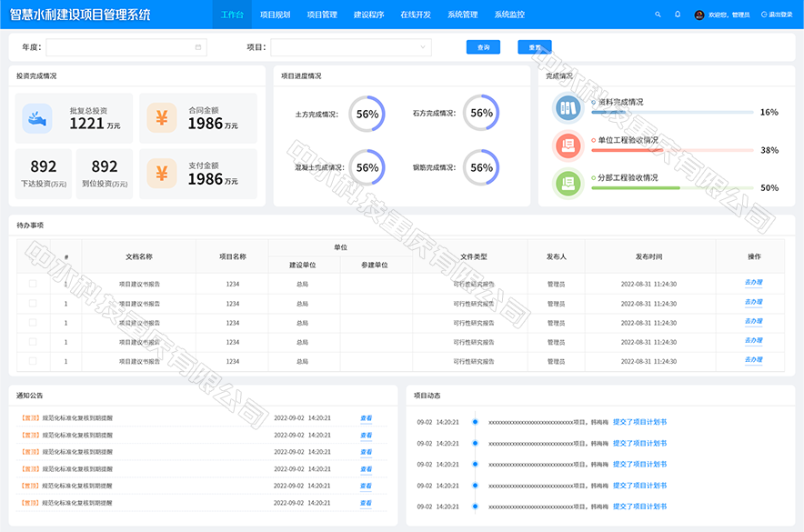The width and height of the screenshot is (804, 532).
Task: Click the 批复总投资 hand-water icon
Action: coord(37,118)
